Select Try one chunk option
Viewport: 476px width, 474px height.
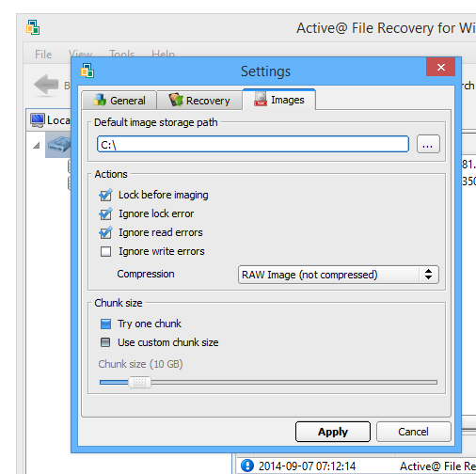105,324
